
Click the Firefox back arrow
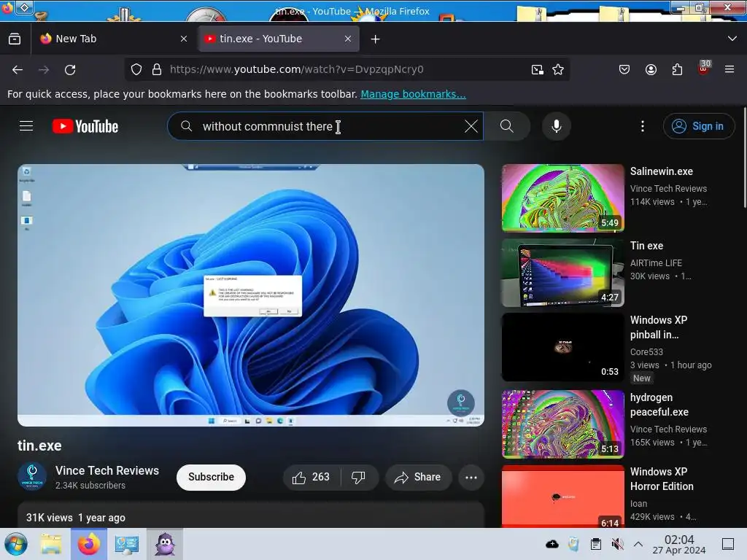18,69
